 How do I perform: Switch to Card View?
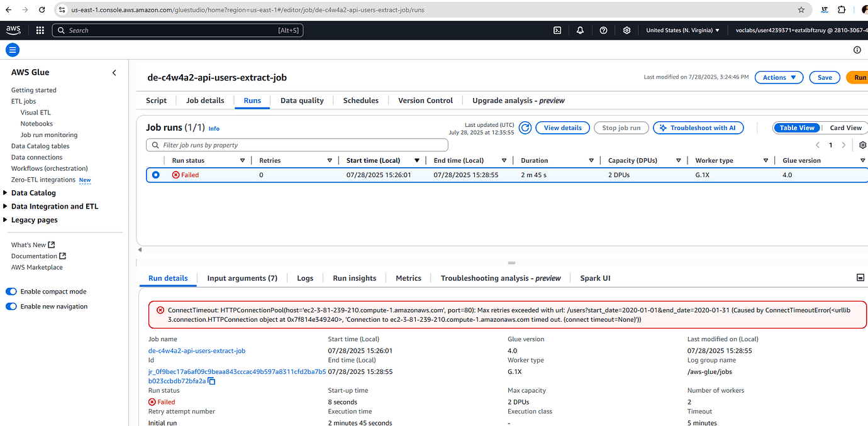[x=845, y=128]
